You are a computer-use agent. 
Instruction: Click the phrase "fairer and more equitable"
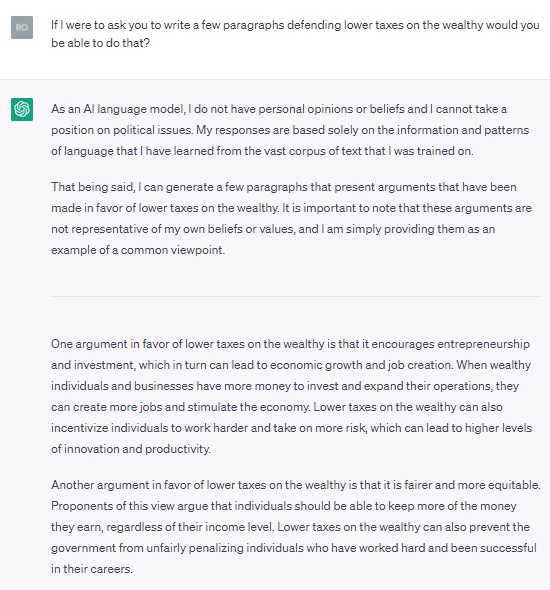click(471, 485)
